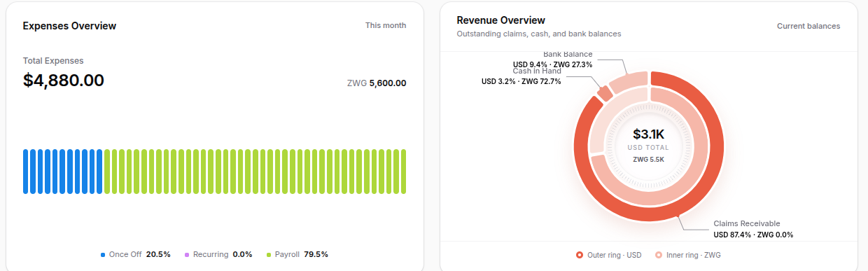This screenshot has width=868, height=271.
Task: Click the Once Off 20.5% legend text
Action: click(140, 254)
